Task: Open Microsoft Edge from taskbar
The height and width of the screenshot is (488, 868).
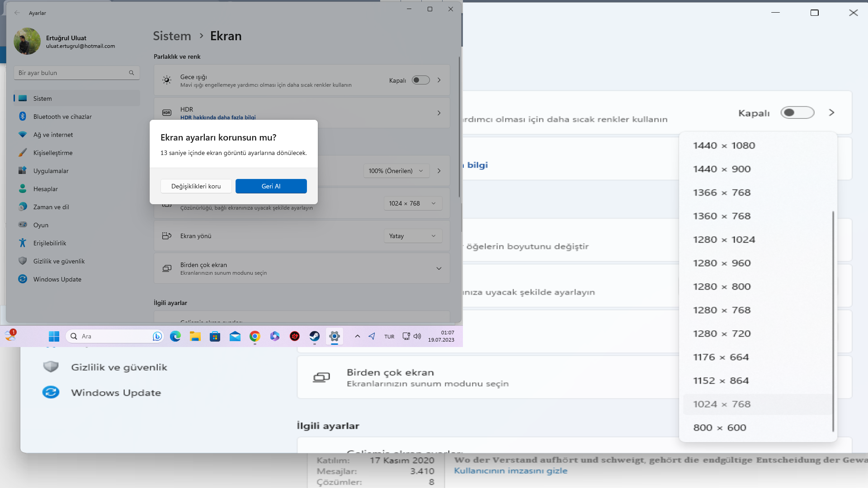Action: tap(175, 336)
